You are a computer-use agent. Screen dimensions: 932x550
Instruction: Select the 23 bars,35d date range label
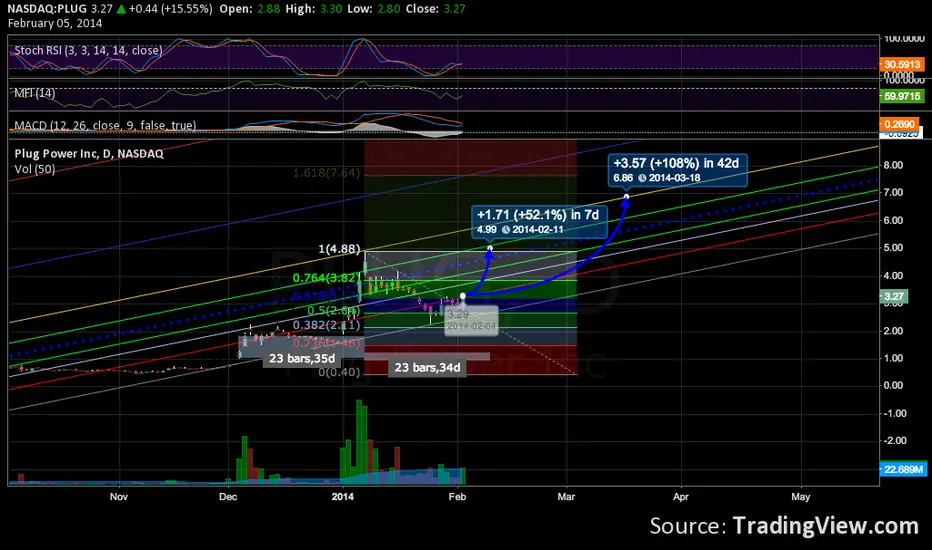point(302,359)
